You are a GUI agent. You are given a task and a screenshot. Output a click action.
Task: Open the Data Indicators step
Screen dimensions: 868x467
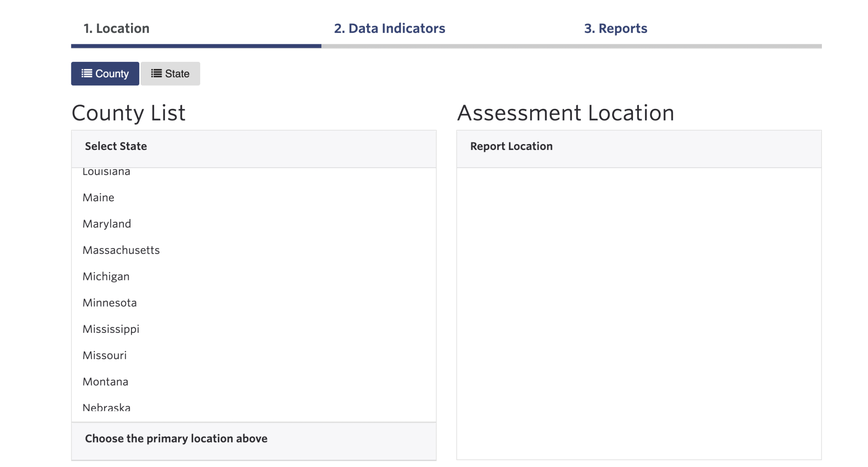(x=389, y=28)
